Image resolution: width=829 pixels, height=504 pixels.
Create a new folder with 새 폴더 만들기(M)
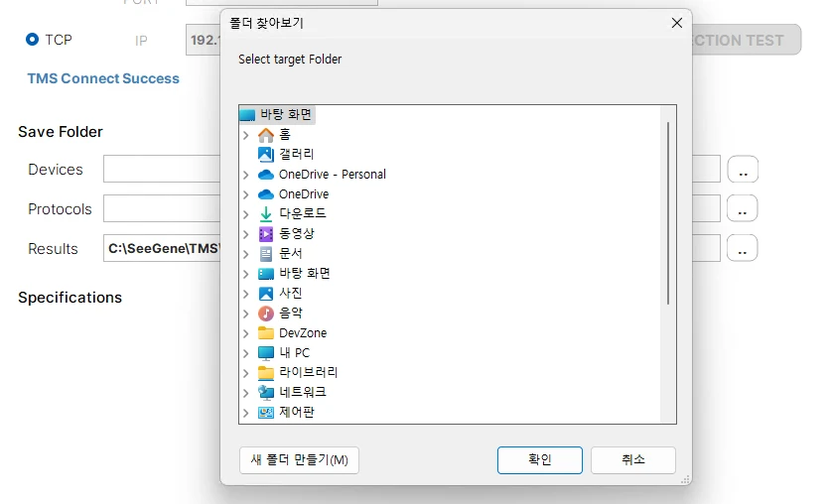click(299, 460)
